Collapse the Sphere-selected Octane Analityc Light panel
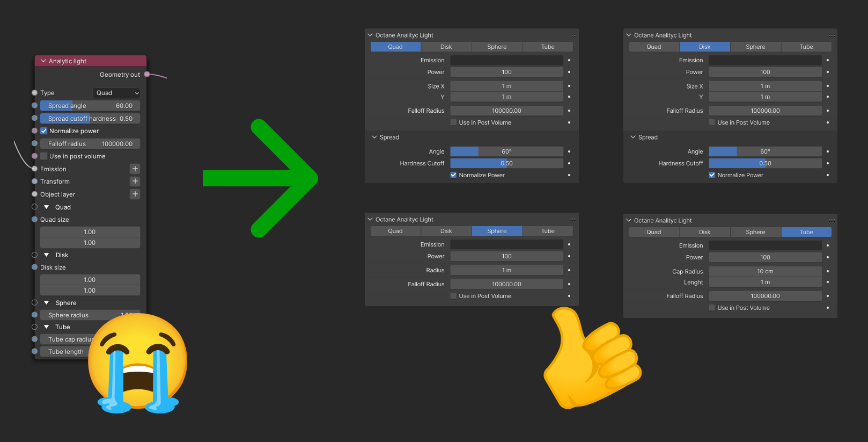This screenshot has height=442, width=868. [x=370, y=219]
